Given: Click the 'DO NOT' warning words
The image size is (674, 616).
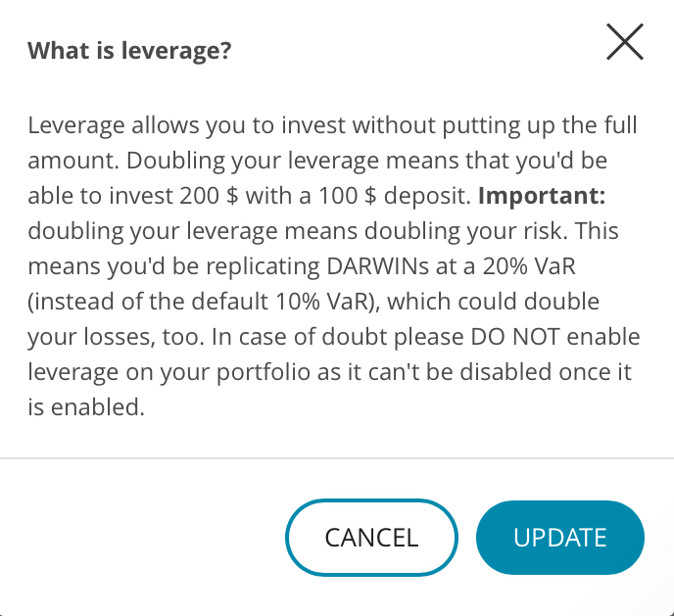Looking at the screenshot, I should [515, 336].
